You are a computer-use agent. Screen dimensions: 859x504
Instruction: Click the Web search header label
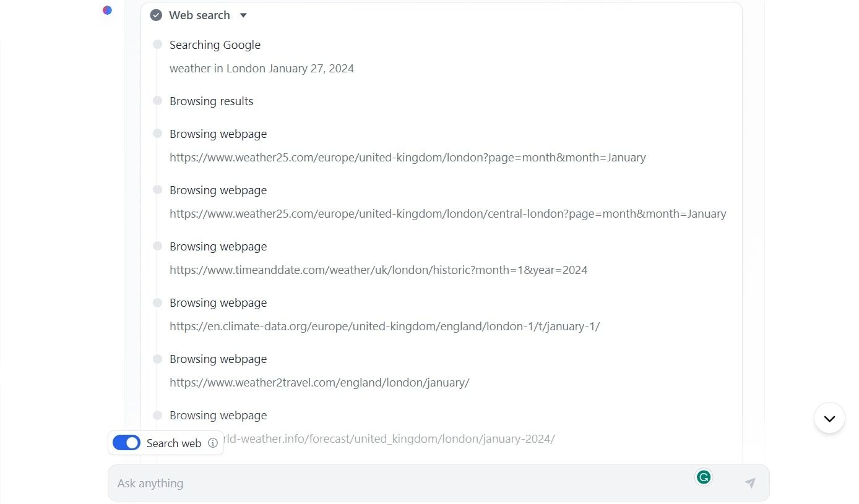click(x=199, y=15)
